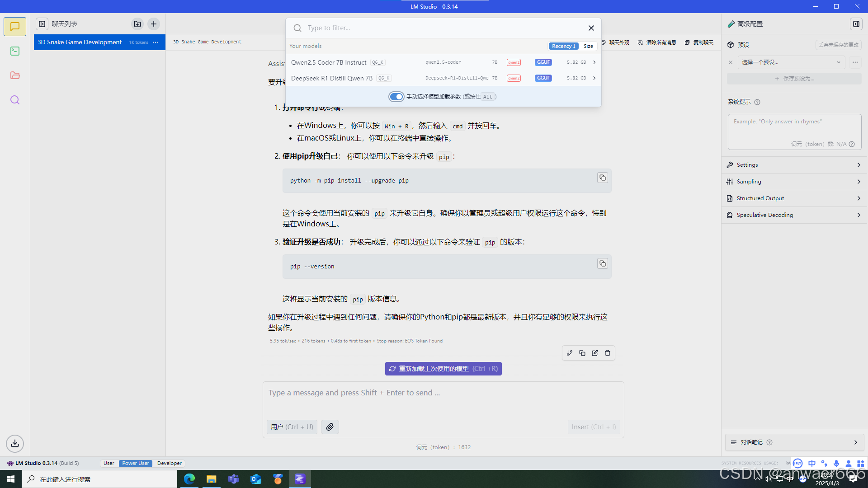Delete the assistant message via trash icon
Viewport: 868px width, 488px height.
pos(608,353)
